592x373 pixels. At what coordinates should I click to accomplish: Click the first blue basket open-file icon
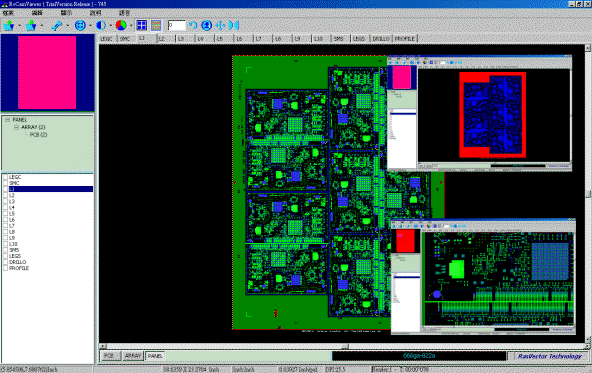(9, 25)
